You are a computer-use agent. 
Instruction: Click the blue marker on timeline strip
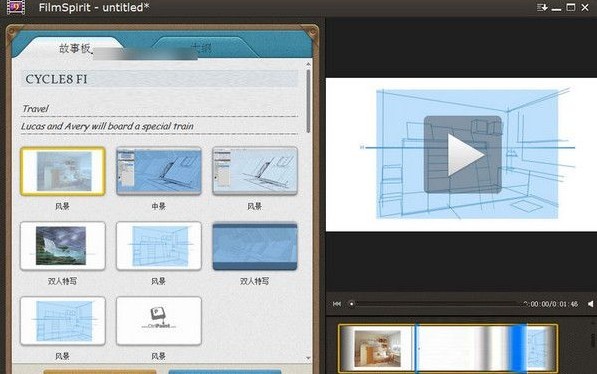(x=518, y=348)
